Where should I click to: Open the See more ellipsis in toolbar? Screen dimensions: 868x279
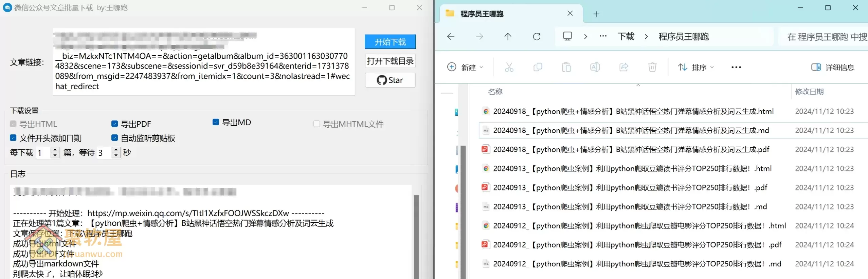736,67
